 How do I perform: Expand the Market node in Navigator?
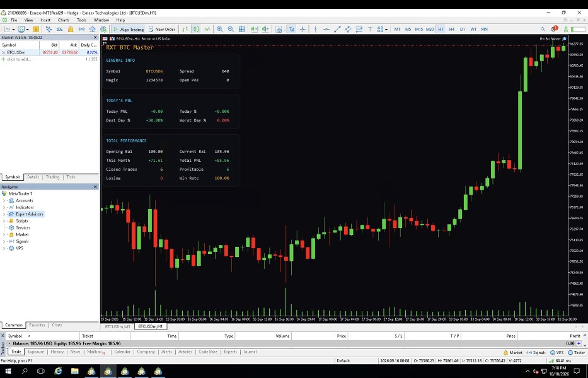(x=4, y=234)
